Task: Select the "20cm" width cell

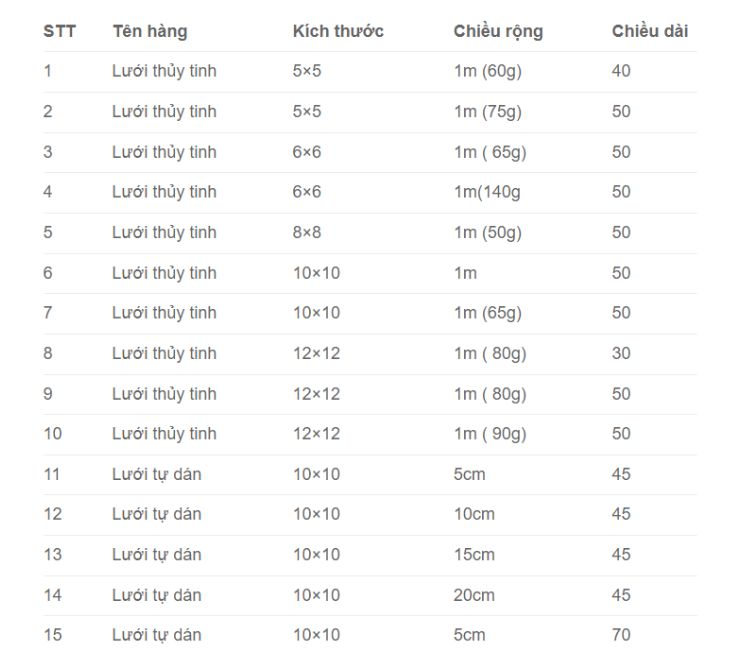Action: point(474,595)
